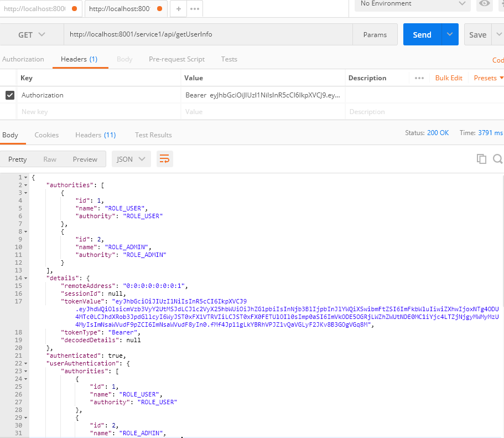The height and width of the screenshot is (438, 504).
Task: Collapse userAuthentication object at line 22
Action: pos(25,363)
